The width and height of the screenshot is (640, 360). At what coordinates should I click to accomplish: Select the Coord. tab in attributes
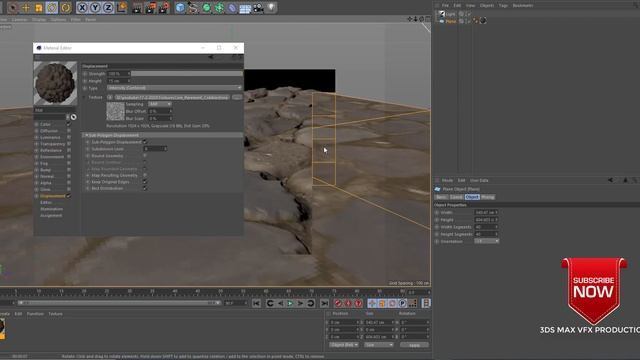pos(456,197)
